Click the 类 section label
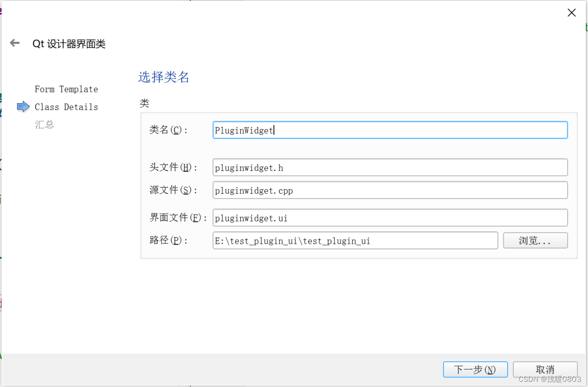This screenshot has height=387, width=588. pyautogui.click(x=145, y=103)
